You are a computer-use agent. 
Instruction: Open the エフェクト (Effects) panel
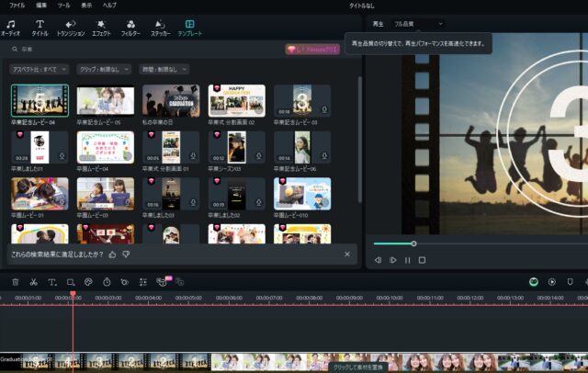[x=101, y=27]
